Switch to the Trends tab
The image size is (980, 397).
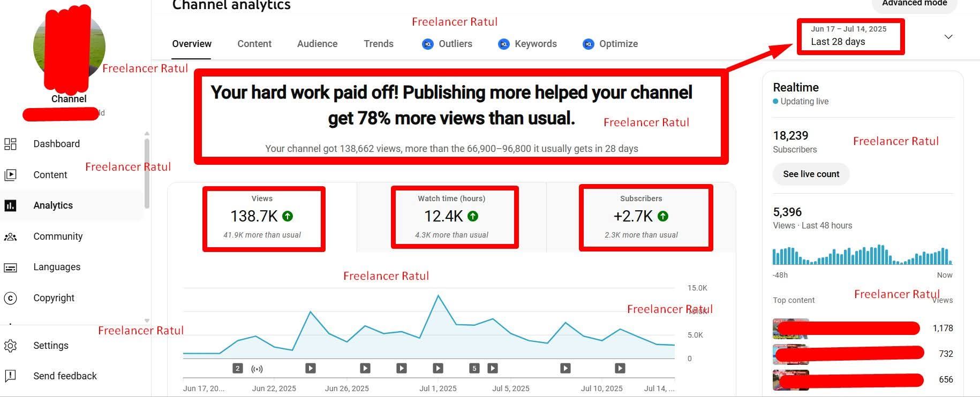[378, 44]
